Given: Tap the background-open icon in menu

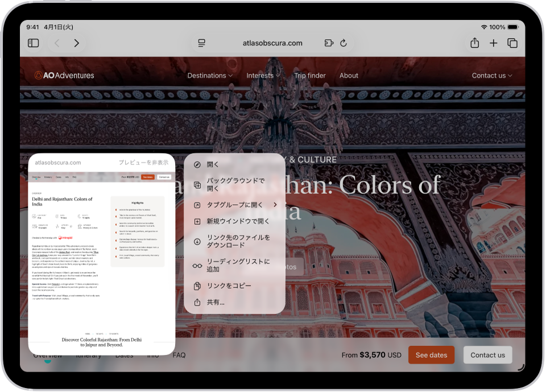Looking at the screenshot, I should (197, 185).
